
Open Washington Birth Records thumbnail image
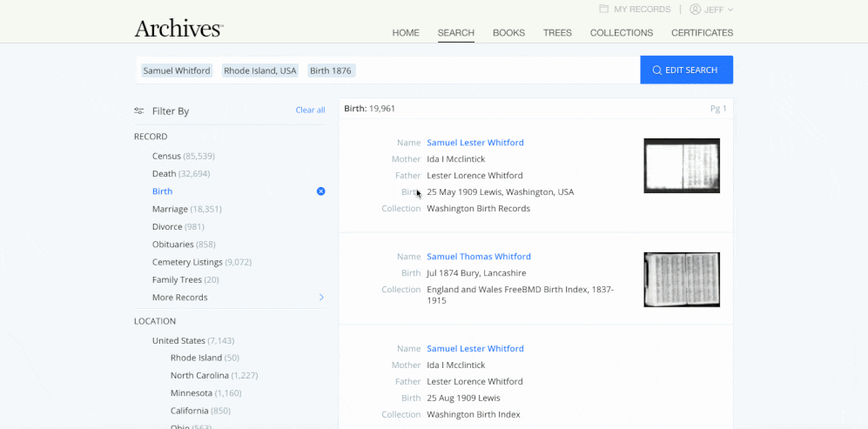pyautogui.click(x=682, y=165)
